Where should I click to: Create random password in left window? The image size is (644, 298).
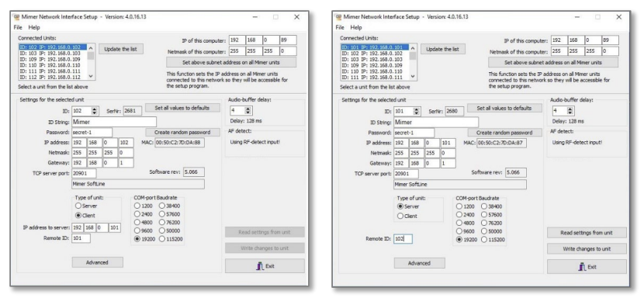[x=182, y=133]
